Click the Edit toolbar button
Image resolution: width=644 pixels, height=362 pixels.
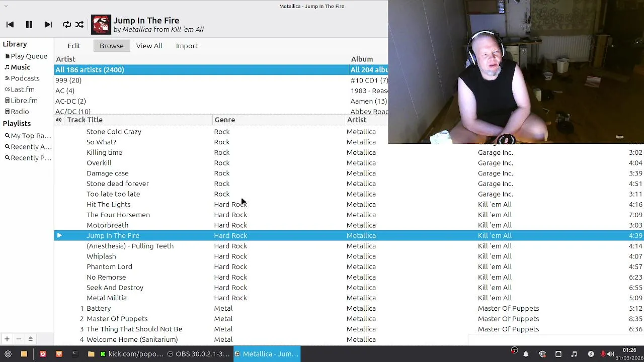[x=74, y=46]
